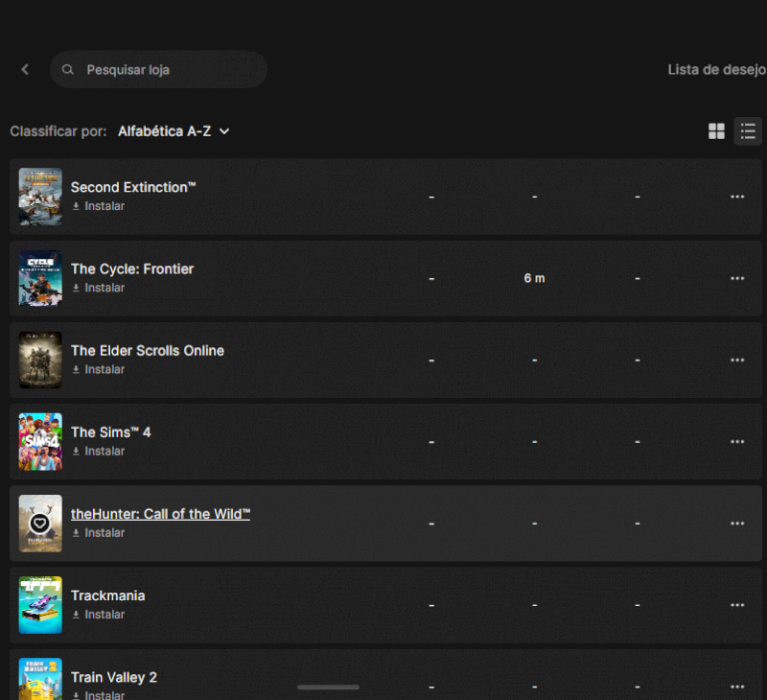Open Second Extinction cover thumbnail
The width and height of the screenshot is (767, 700).
(40, 197)
